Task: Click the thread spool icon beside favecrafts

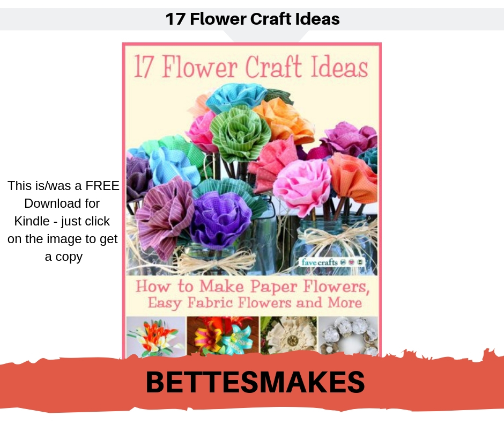Action: point(360,262)
